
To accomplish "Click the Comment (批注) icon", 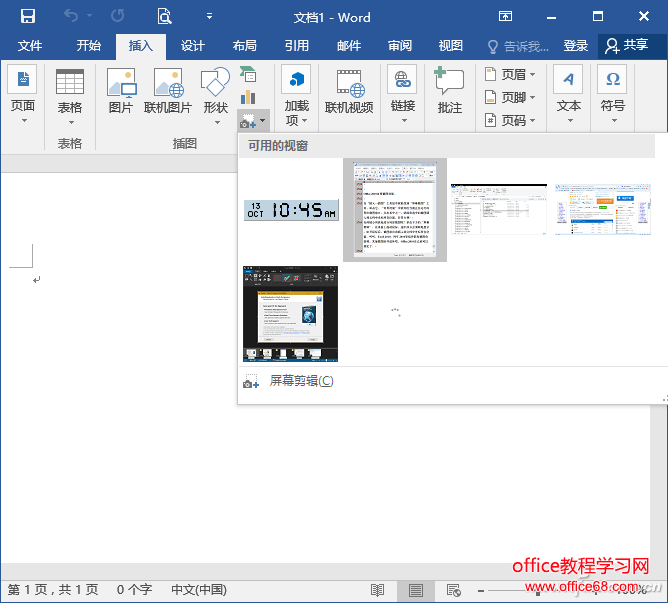I will (x=449, y=91).
